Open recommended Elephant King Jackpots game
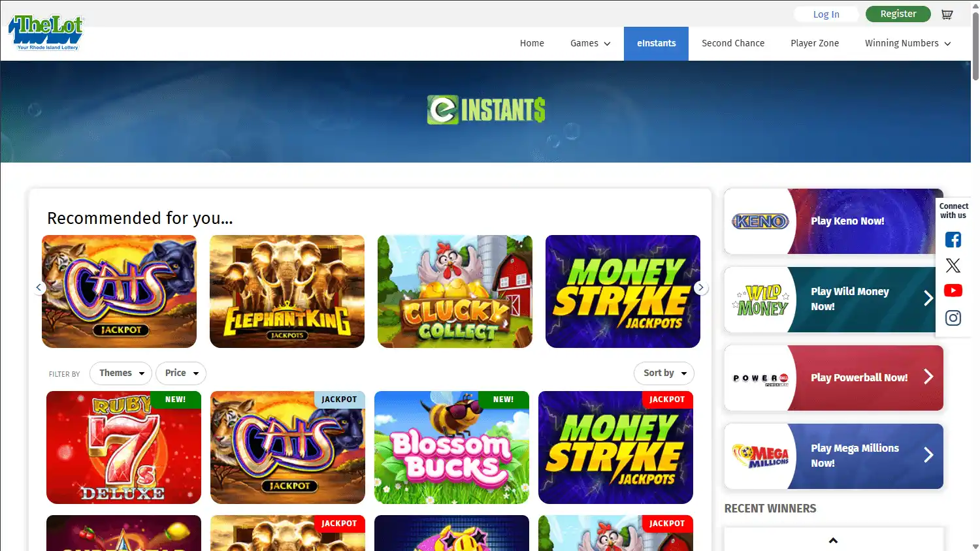Image resolution: width=980 pixels, height=551 pixels. click(x=287, y=291)
